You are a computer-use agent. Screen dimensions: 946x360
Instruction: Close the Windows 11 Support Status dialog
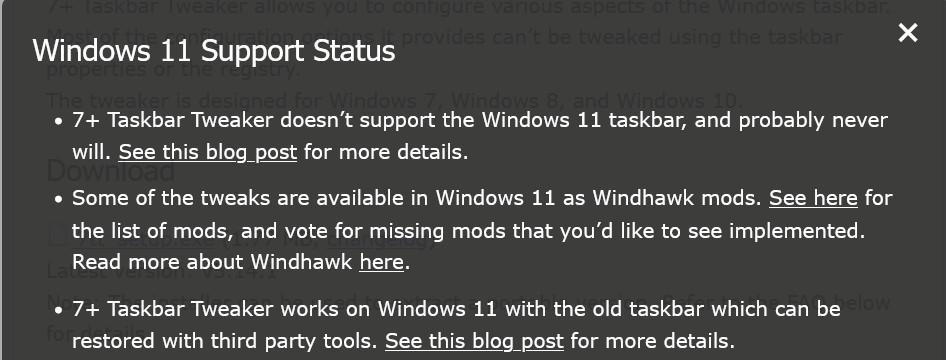click(x=907, y=33)
